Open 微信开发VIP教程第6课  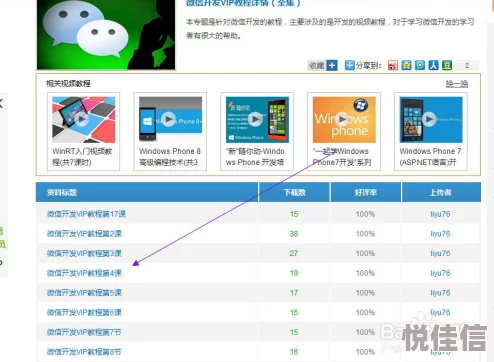[x=84, y=312]
